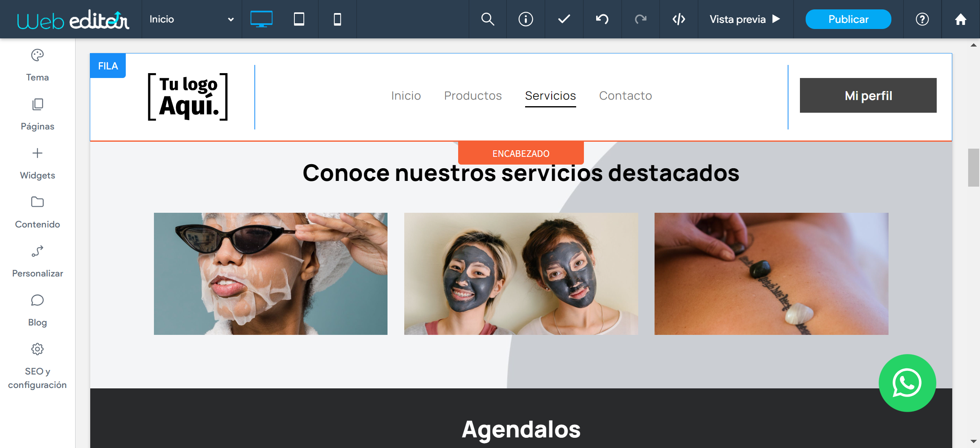
Task: Click the Publicar button
Action: (848, 19)
